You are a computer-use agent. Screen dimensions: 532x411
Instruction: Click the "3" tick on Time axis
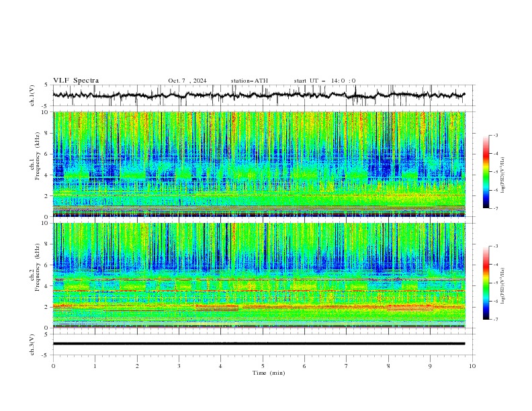(x=179, y=366)
